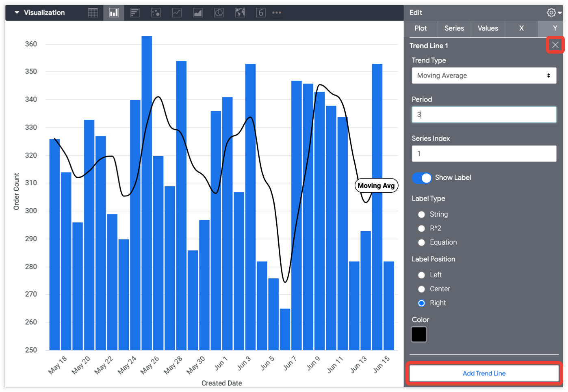Switch to the horizontal bar chart icon
Viewport: 568px width, 392px height.
(134, 13)
